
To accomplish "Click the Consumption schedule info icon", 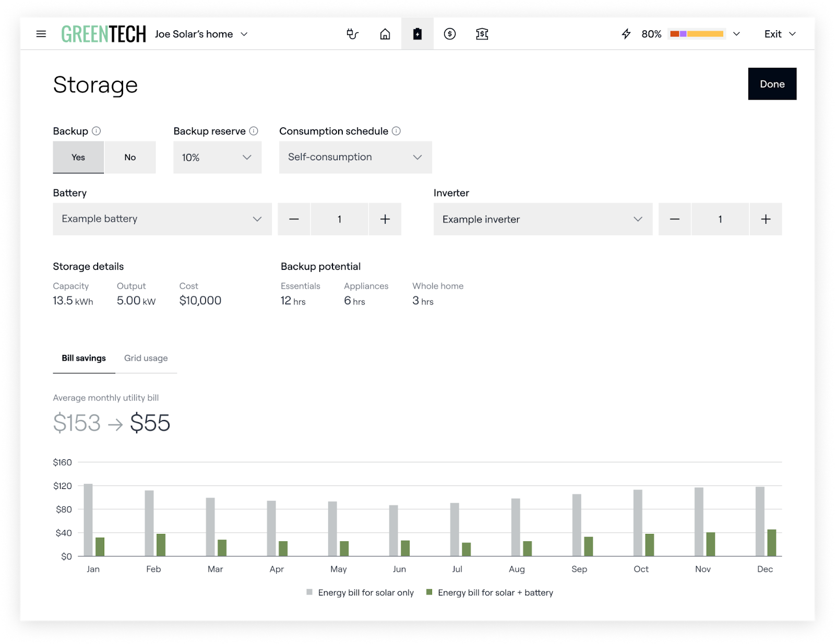I will click(x=397, y=131).
